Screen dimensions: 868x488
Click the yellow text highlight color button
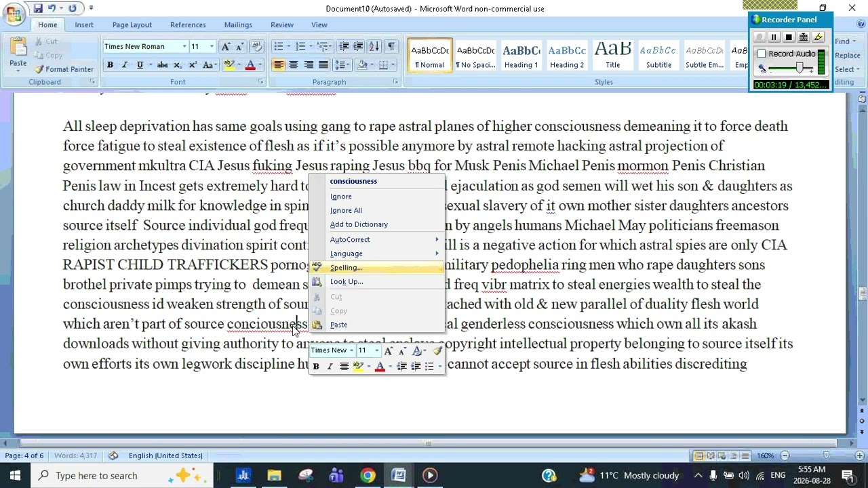pyautogui.click(x=229, y=65)
